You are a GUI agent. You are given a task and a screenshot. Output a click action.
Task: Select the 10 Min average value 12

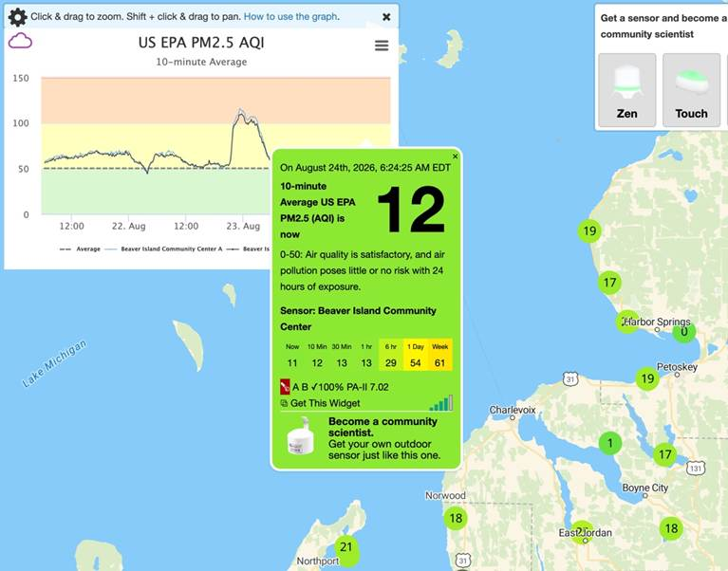(317, 362)
